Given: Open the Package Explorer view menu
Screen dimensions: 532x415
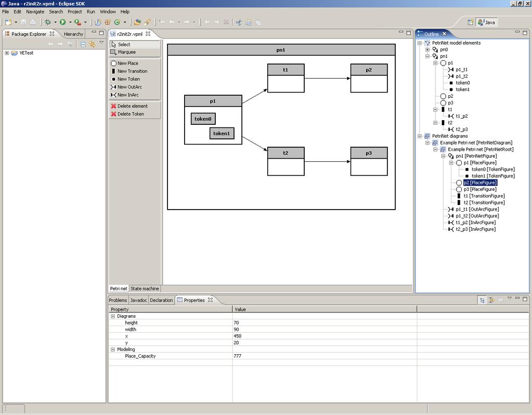Looking at the screenshot, I should [101, 43].
